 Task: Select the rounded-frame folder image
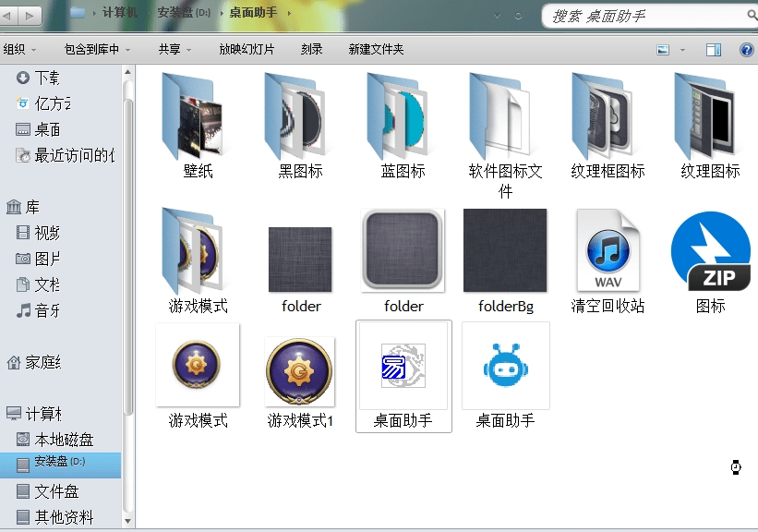click(x=403, y=250)
